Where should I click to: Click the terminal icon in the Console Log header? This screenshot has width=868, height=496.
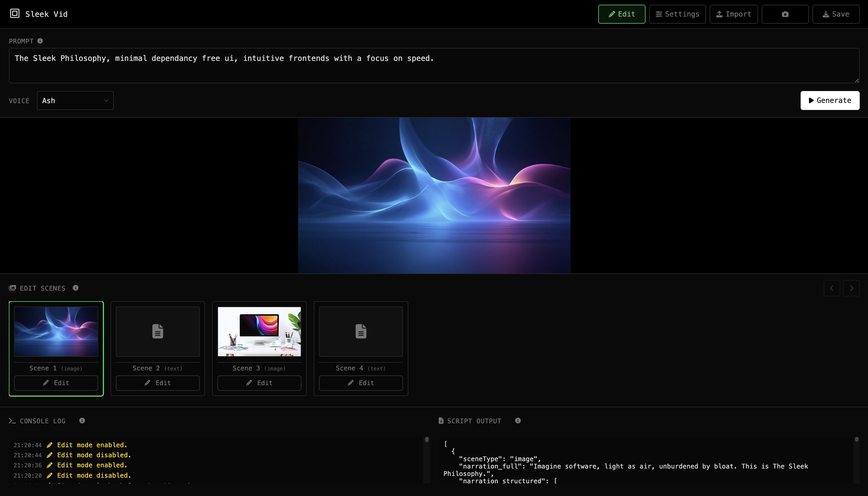(12, 421)
